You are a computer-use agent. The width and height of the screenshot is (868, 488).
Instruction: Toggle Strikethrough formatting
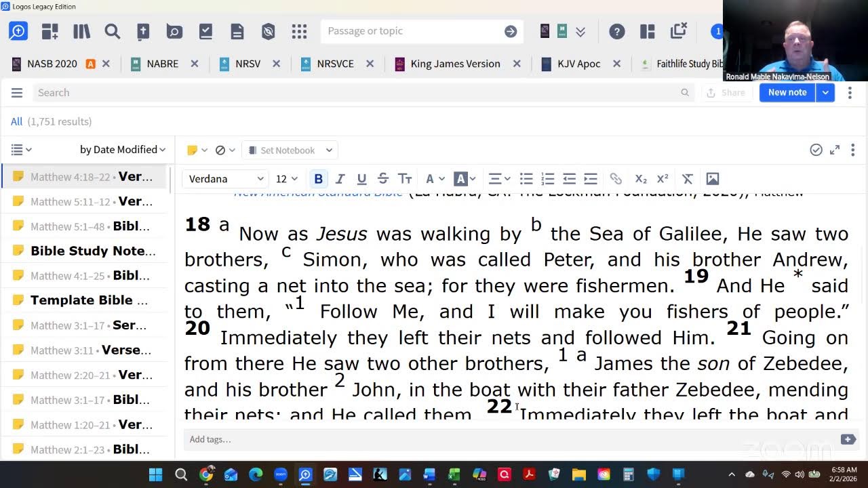pos(383,179)
